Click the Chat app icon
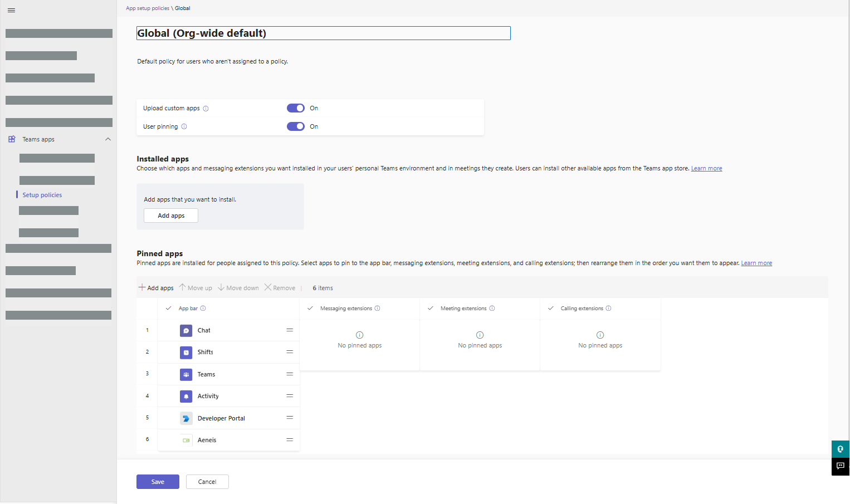Viewport: 850px width, 504px height. tap(186, 331)
